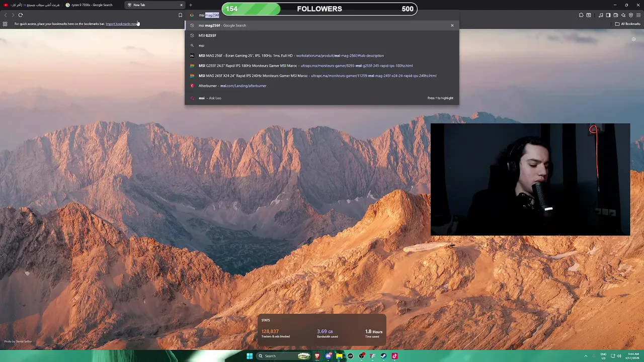Open new tab page customize settings gear
The image size is (644, 362).
click(633, 39)
